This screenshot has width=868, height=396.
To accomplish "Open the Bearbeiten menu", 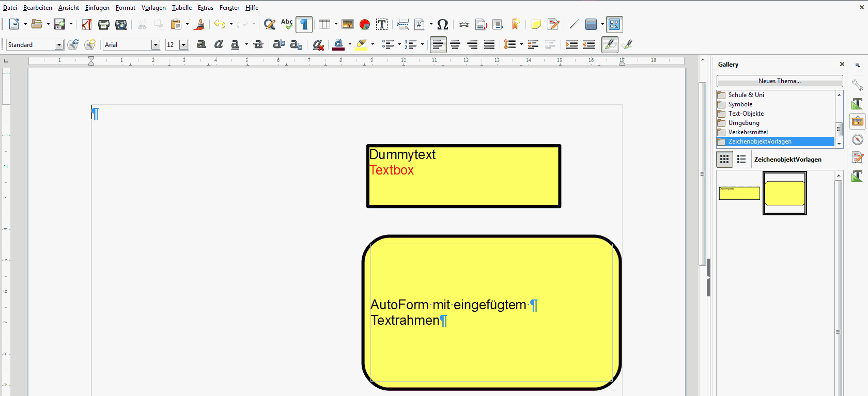I will point(38,8).
